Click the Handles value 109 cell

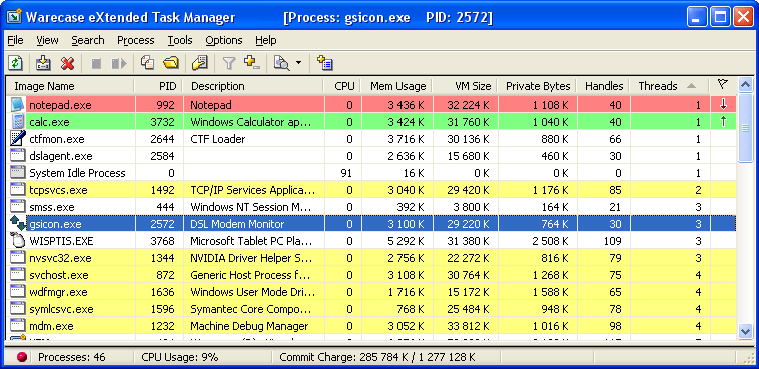coord(604,241)
